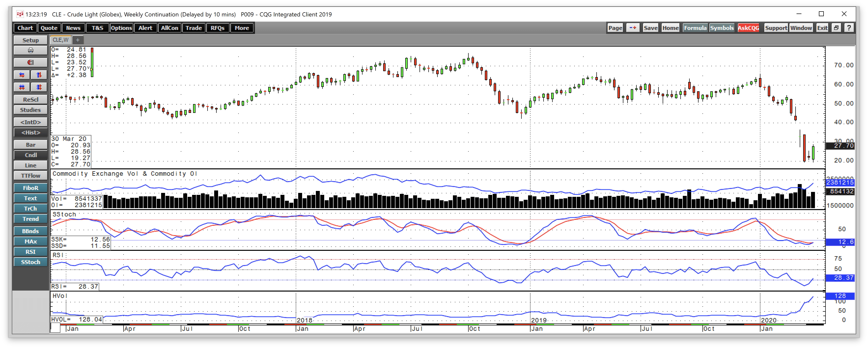Open the Options menu item
868x348 pixels.
(121, 27)
